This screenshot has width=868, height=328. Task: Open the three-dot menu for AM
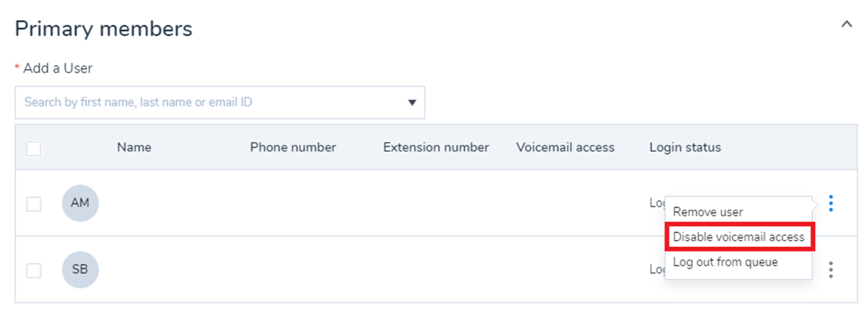[x=830, y=203]
